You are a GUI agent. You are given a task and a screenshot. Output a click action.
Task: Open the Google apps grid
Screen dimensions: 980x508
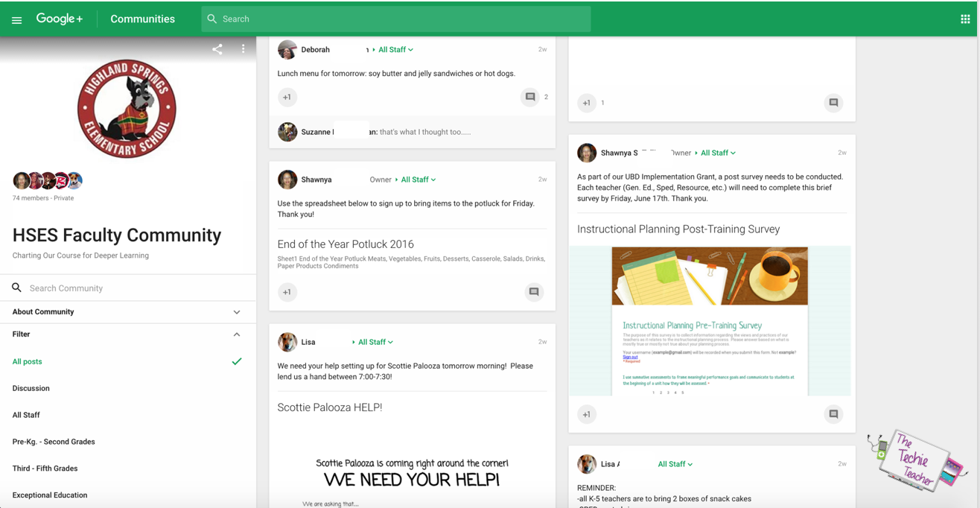click(x=965, y=19)
